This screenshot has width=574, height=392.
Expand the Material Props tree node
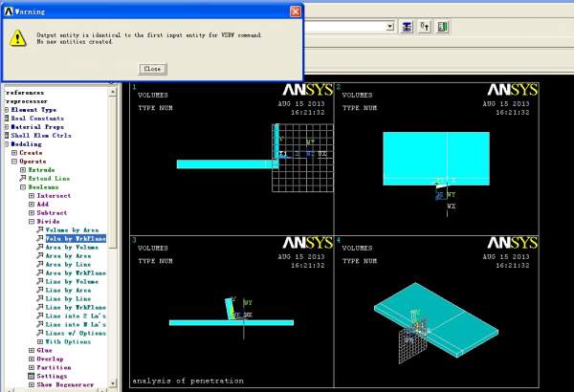point(7,127)
